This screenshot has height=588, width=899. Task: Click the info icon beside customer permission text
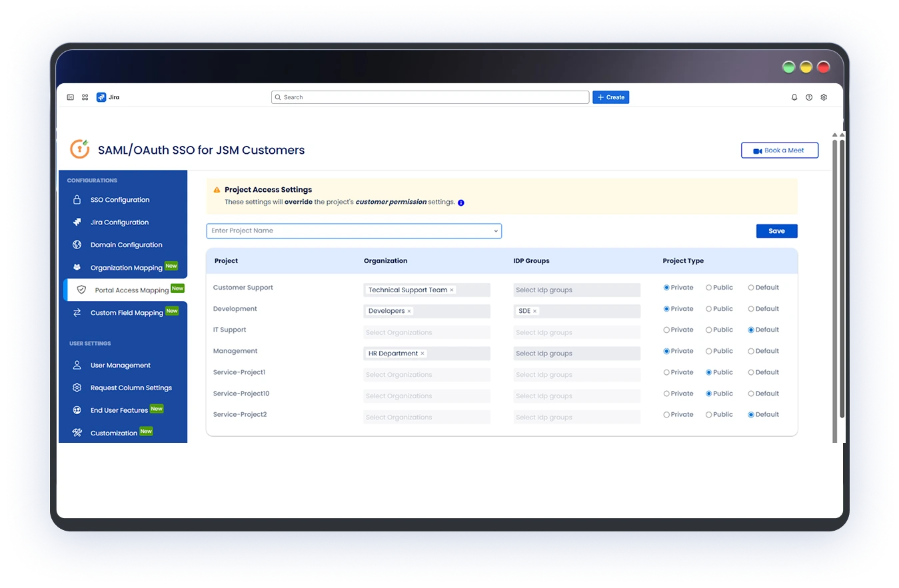click(461, 202)
